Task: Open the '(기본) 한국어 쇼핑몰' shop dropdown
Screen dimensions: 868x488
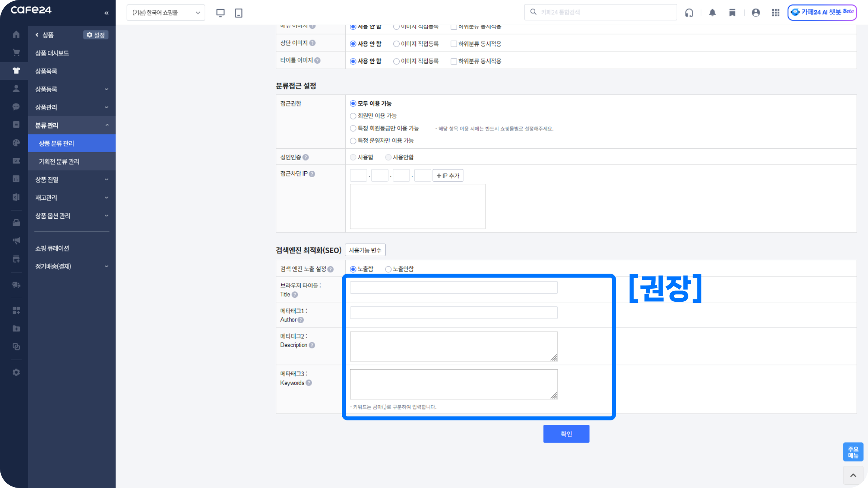Action: 166,13
